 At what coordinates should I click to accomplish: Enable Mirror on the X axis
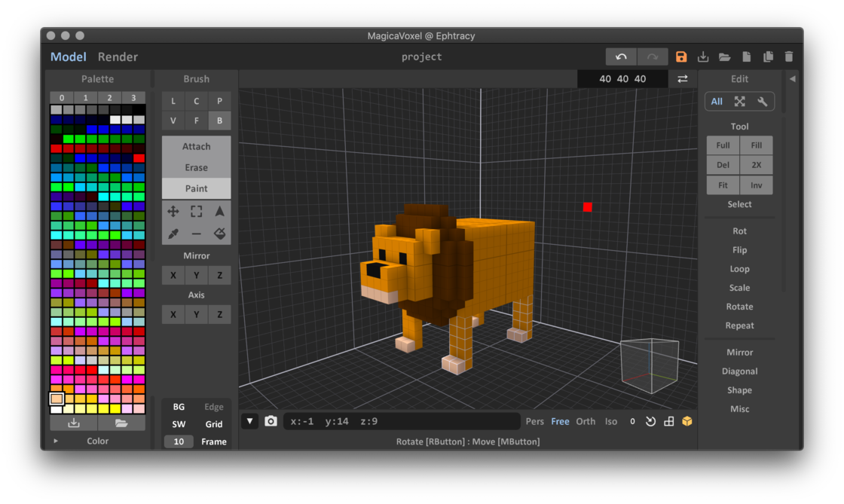[x=173, y=275]
